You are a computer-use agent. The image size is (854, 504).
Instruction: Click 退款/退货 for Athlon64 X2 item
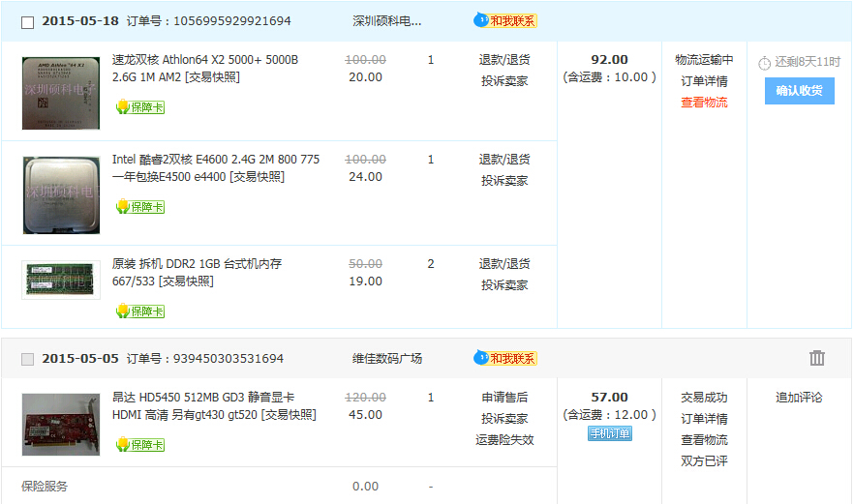point(504,60)
